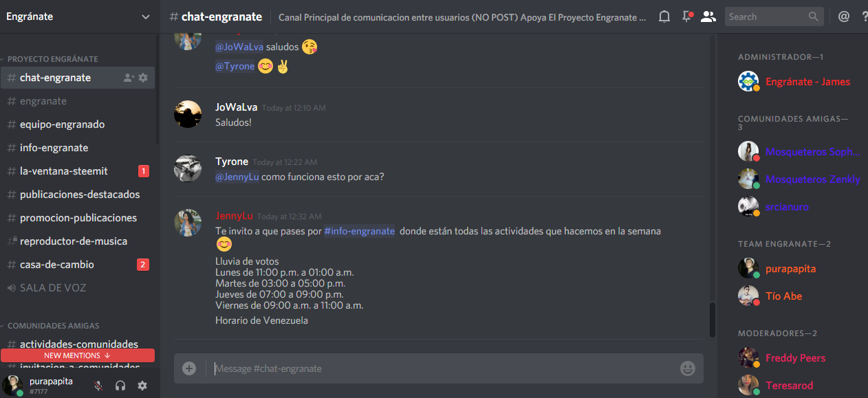Click the chat message scrollbar
This screenshot has height=398, width=868.
pos(713,319)
